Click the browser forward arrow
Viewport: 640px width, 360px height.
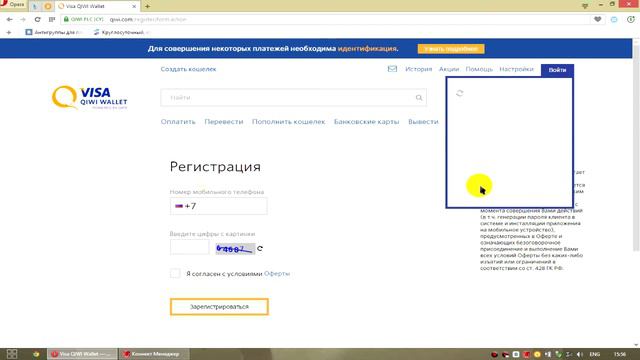23,19
